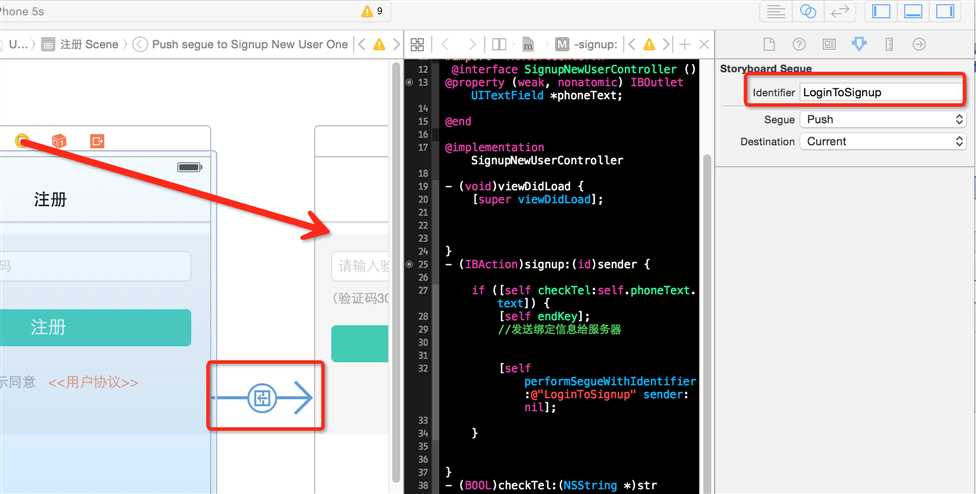Show the File inspector tab

tap(769, 44)
